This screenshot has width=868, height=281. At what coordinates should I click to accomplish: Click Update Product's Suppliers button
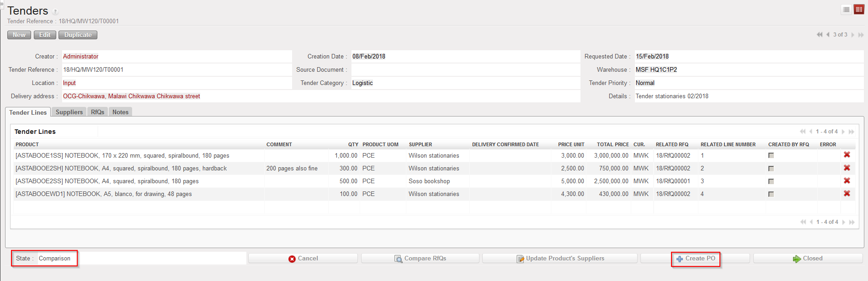coord(560,258)
